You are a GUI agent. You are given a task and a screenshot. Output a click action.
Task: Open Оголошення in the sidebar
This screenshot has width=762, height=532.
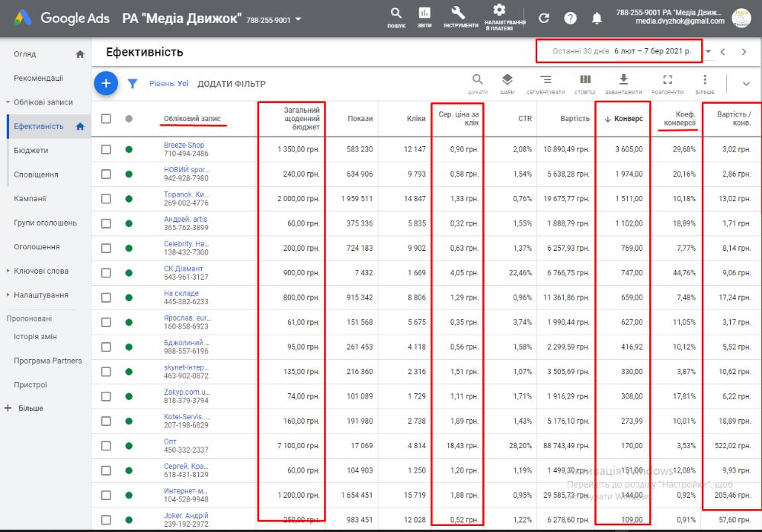tap(37, 247)
